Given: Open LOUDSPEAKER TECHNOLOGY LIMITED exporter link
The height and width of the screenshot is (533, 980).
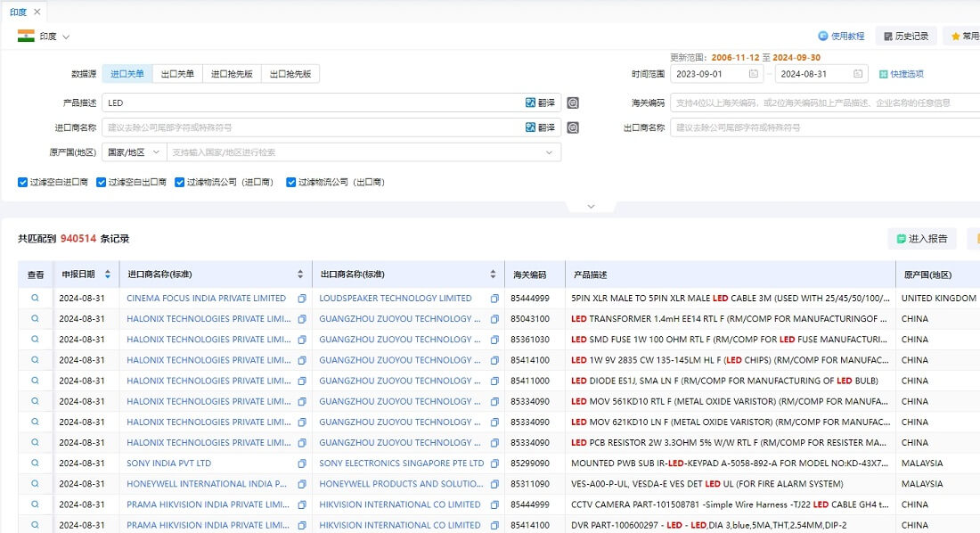Looking at the screenshot, I should [395, 299].
